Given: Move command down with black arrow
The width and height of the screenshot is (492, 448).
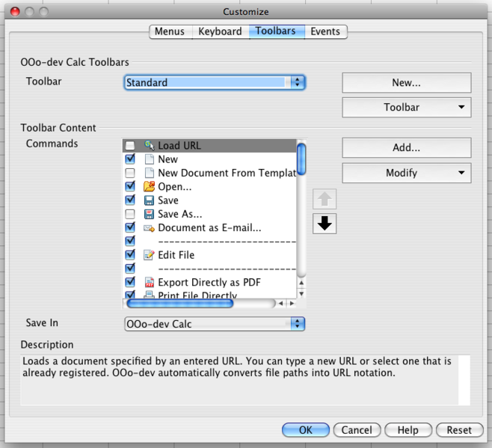Looking at the screenshot, I should pos(325,224).
